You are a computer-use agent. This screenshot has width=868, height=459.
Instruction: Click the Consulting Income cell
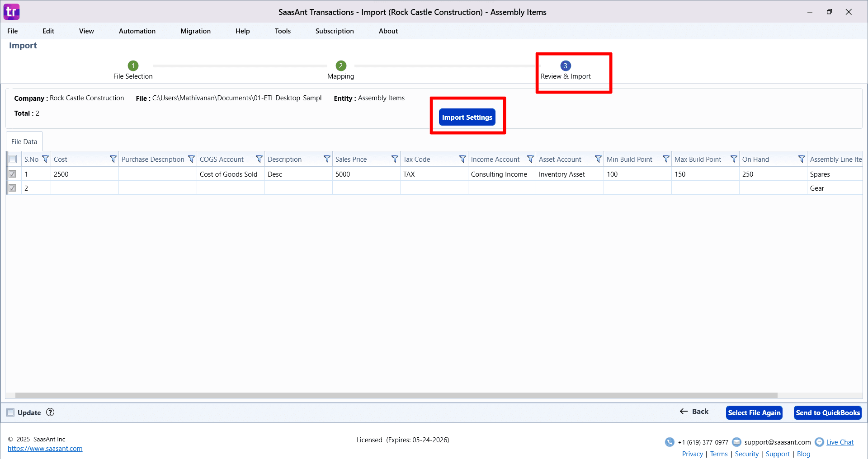[502, 174]
